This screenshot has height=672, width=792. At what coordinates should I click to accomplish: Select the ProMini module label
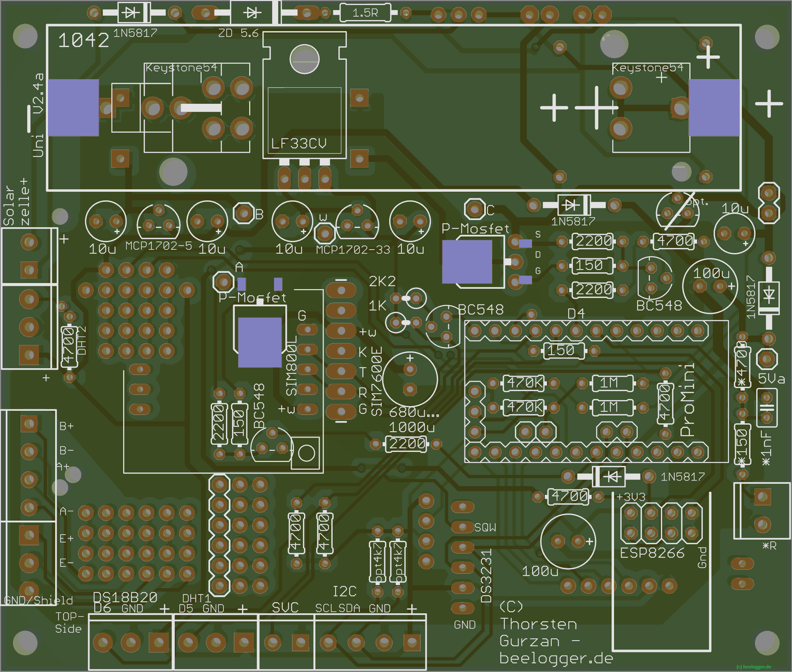(687, 400)
